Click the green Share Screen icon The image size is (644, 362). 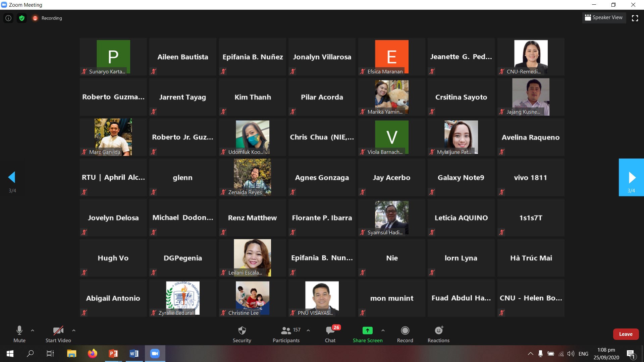[x=367, y=330]
